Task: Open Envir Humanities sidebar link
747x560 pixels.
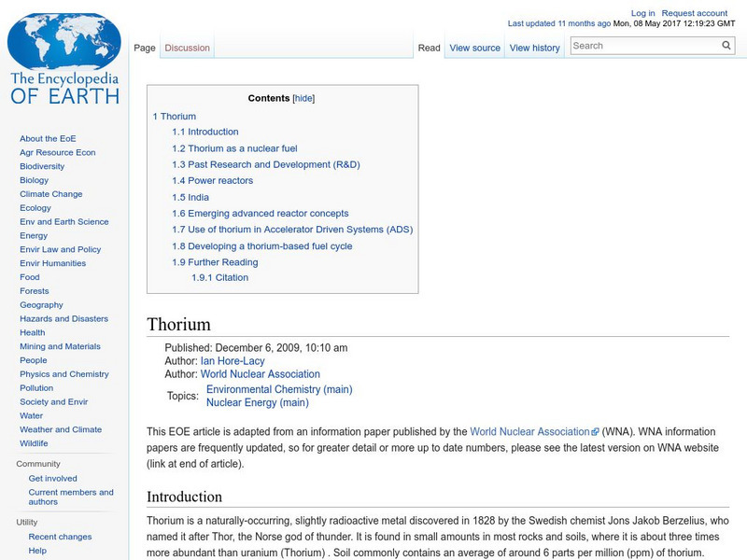Action: [x=53, y=263]
